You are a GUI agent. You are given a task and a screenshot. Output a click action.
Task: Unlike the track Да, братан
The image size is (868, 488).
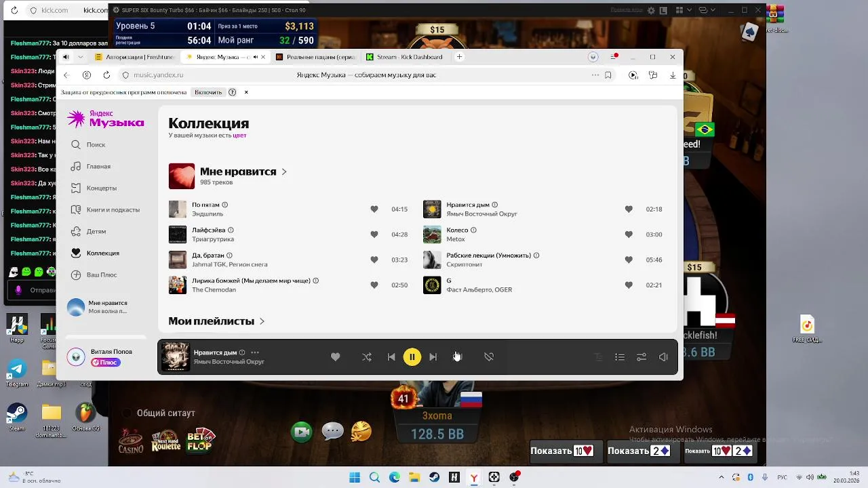(374, 260)
